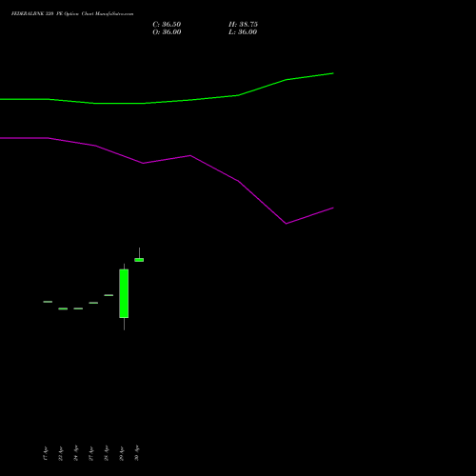Viewport: 476px width, 476px height.
Task: Click the fourth flat green candle dash
Action: [x=93, y=303]
